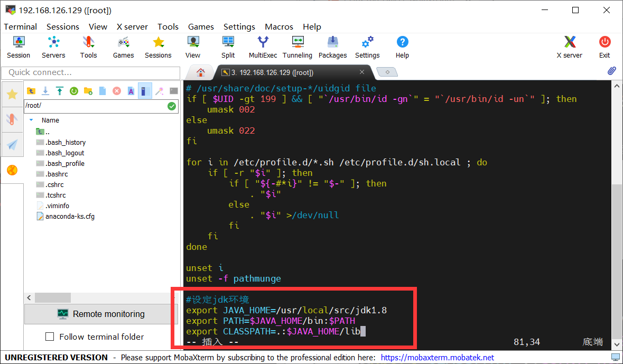The height and width of the screenshot is (364, 623).
Task: Open terminal icon in SFTP toolbar
Action: [174, 91]
